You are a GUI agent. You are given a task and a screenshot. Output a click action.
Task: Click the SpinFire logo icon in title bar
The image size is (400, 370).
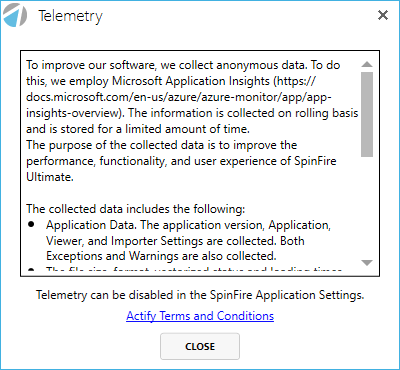click(x=15, y=15)
